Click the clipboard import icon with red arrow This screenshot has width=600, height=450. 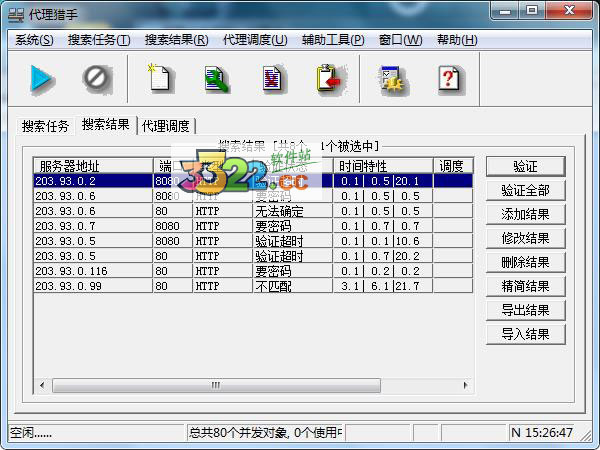[x=330, y=79]
